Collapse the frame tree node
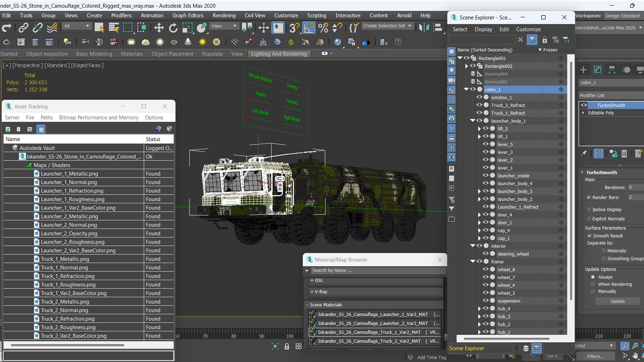Screen dimensions: 644x362 pyautogui.click(x=473, y=261)
